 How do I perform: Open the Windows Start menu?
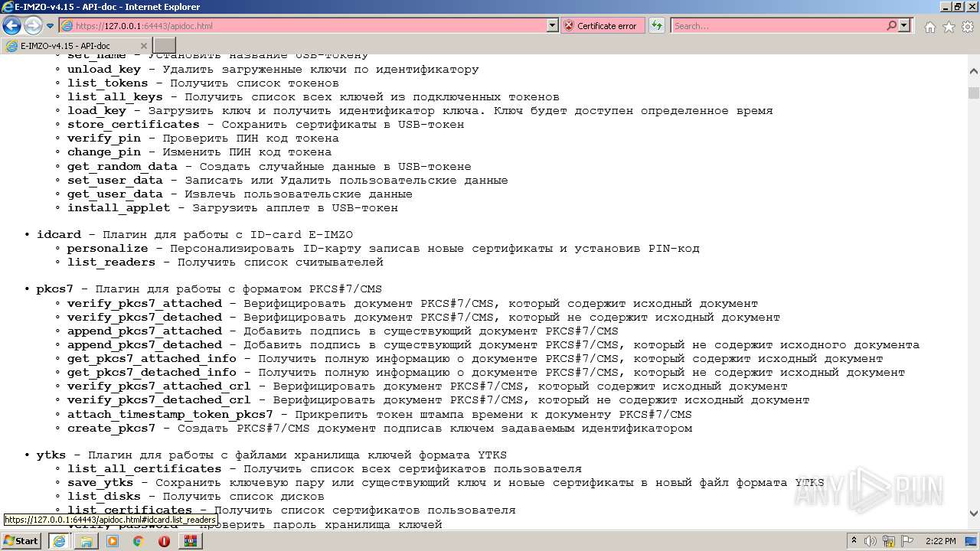(21, 540)
